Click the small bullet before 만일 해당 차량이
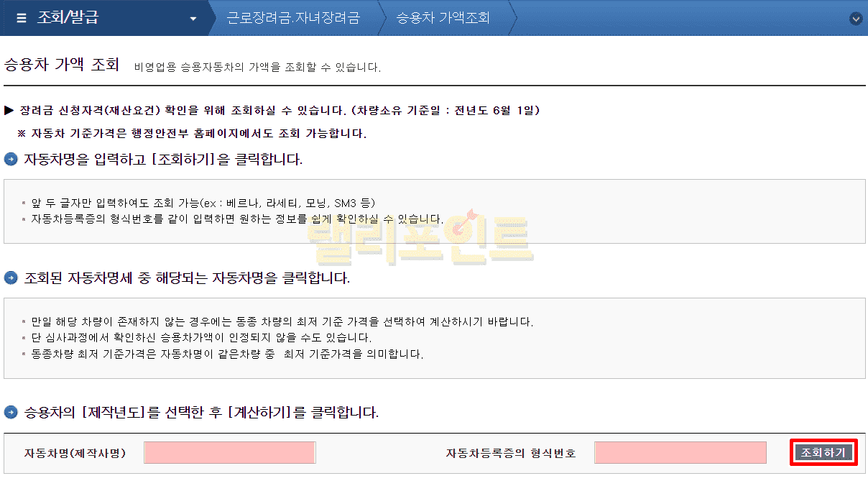 [24, 322]
